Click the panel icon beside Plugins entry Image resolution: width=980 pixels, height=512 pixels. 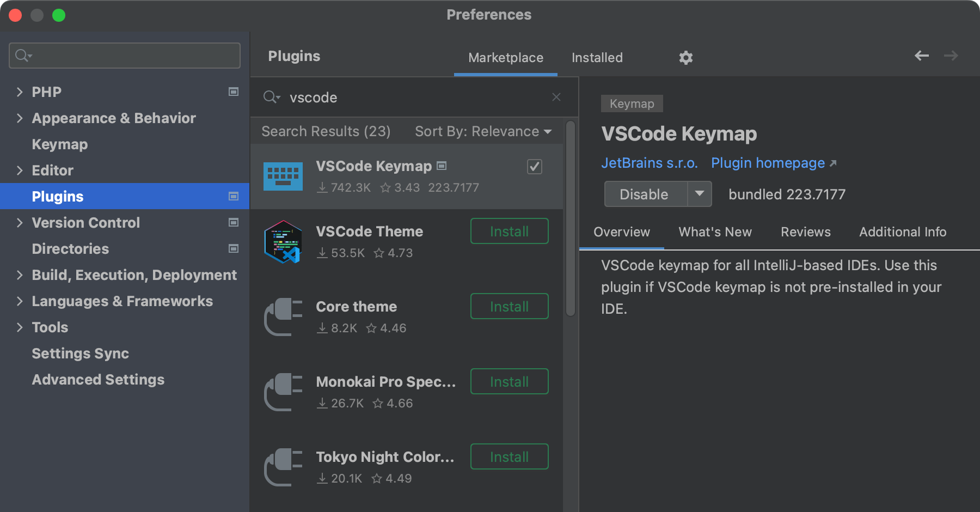(233, 196)
